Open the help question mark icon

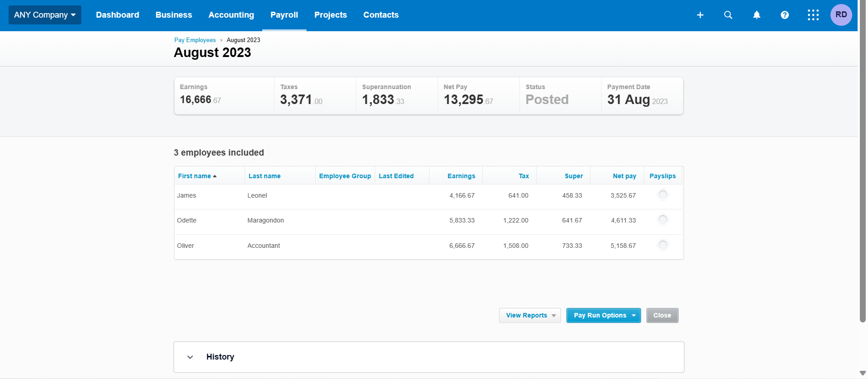(x=785, y=15)
